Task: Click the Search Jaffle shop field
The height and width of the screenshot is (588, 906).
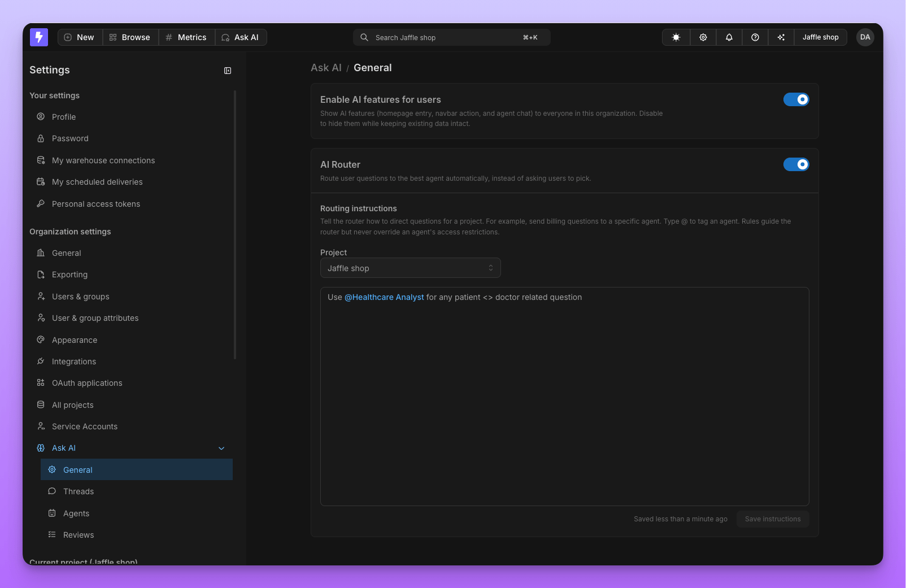Action: [x=452, y=37]
